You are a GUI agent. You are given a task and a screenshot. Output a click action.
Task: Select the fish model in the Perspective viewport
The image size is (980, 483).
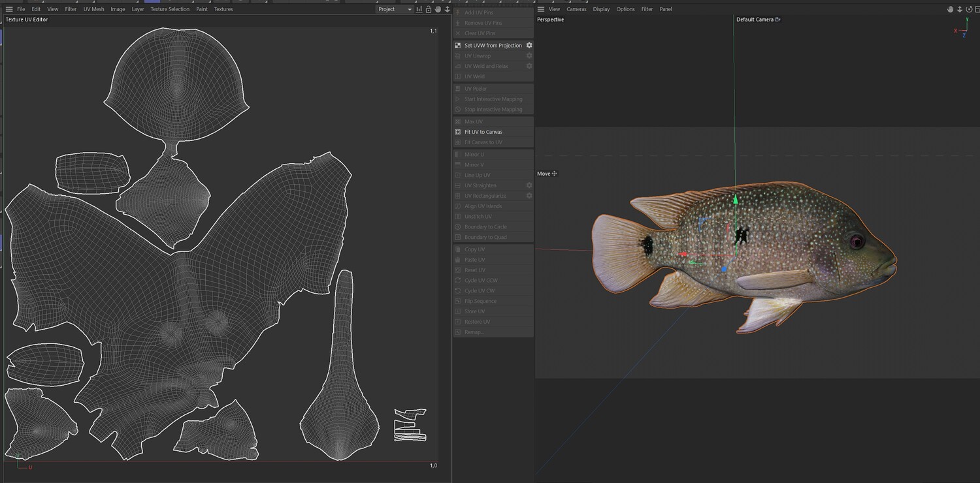[x=745, y=257]
